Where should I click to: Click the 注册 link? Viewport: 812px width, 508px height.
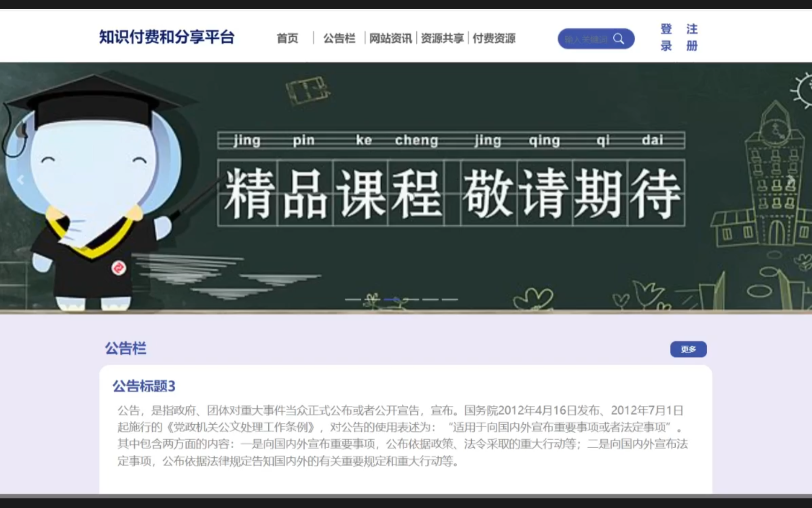point(692,38)
